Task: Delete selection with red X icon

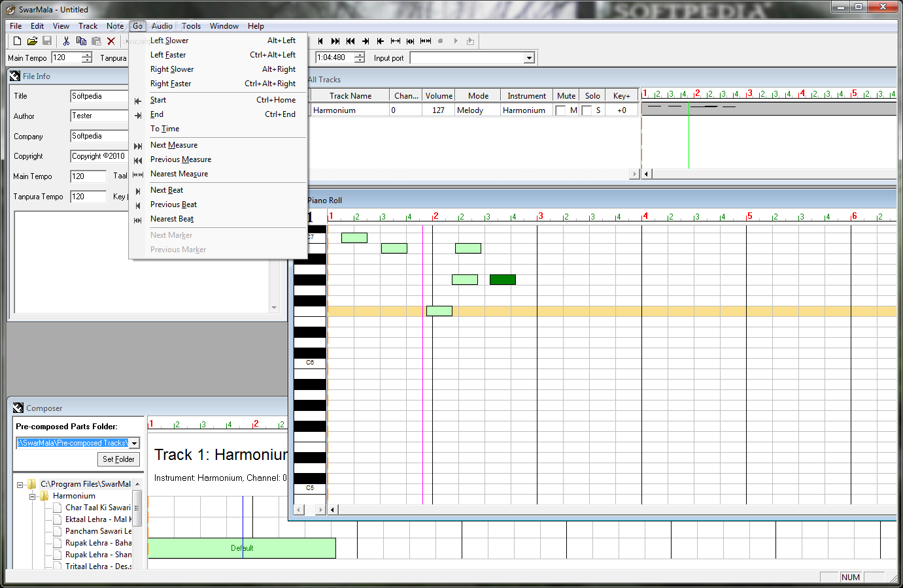Action: coord(111,41)
